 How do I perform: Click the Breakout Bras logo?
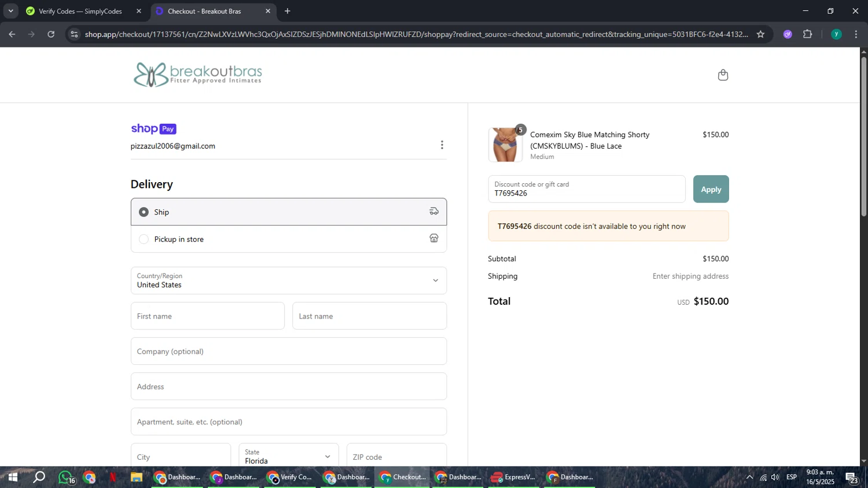[x=198, y=75]
